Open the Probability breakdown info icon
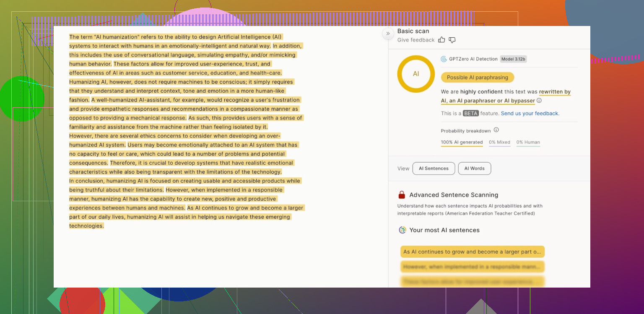Viewport: 644px width, 314px height. (496, 130)
